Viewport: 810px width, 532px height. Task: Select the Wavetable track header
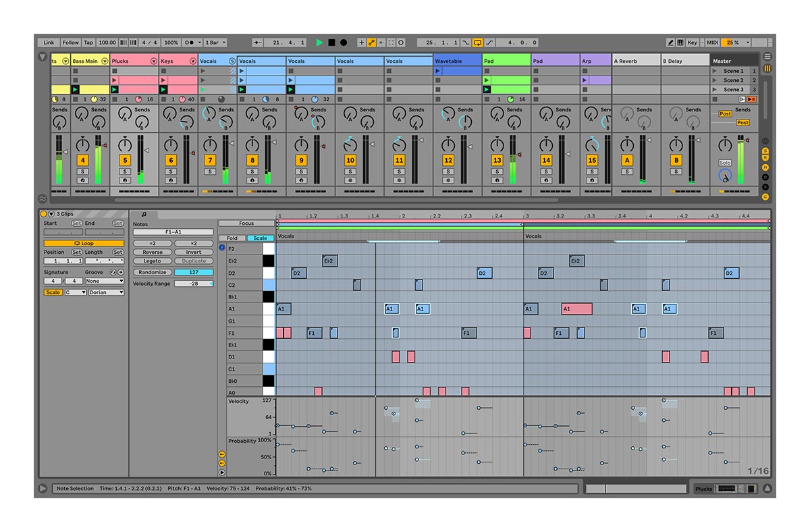[x=458, y=61]
